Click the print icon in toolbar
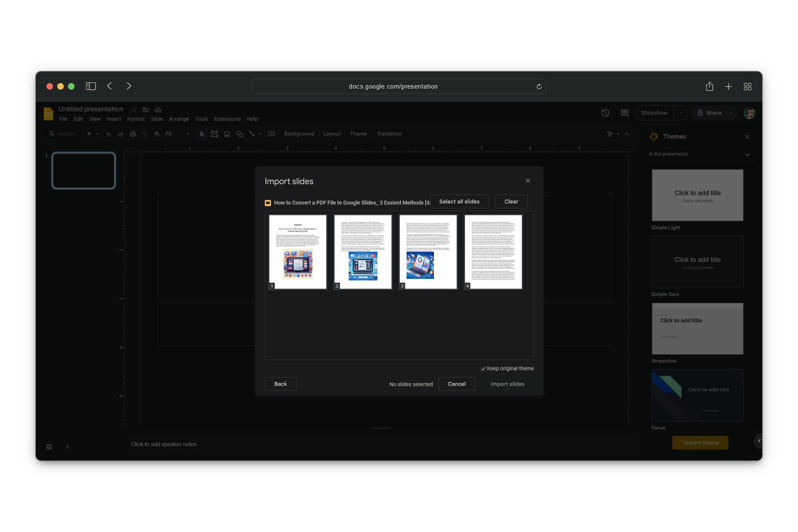The width and height of the screenshot is (798, 532). pos(133,134)
